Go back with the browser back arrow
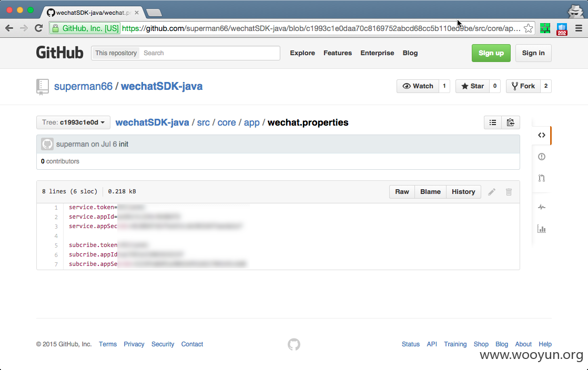Image resolution: width=588 pixels, height=370 pixels. (9, 28)
